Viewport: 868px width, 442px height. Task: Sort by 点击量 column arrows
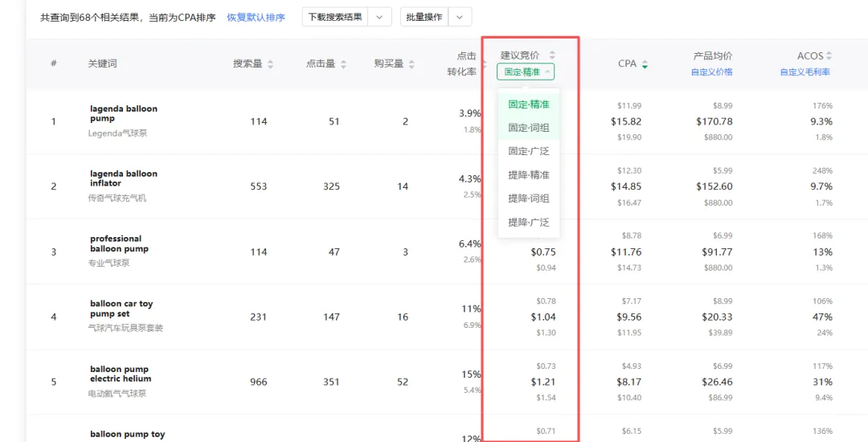pos(343,64)
